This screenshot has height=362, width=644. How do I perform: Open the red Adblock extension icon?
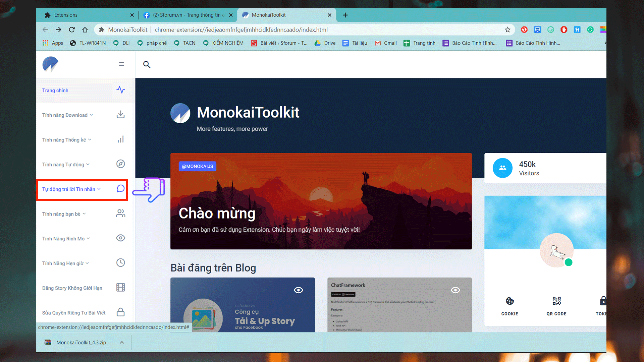[x=564, y=30]
